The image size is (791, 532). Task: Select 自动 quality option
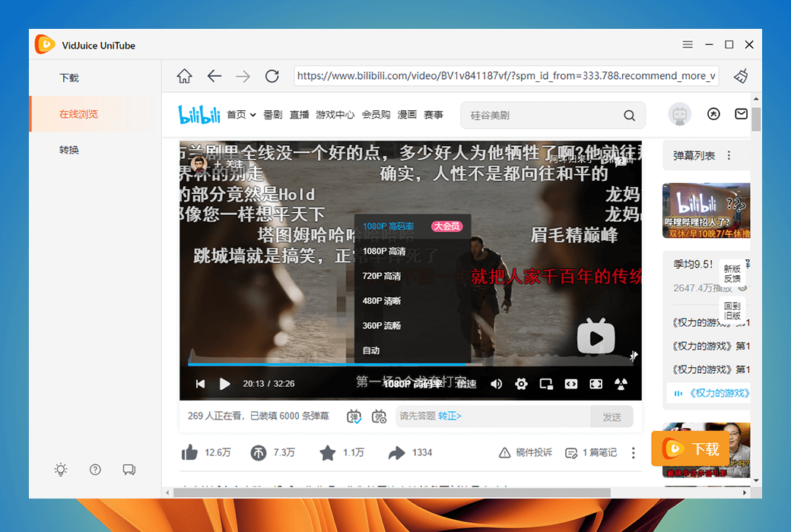(x=413, y=350)
